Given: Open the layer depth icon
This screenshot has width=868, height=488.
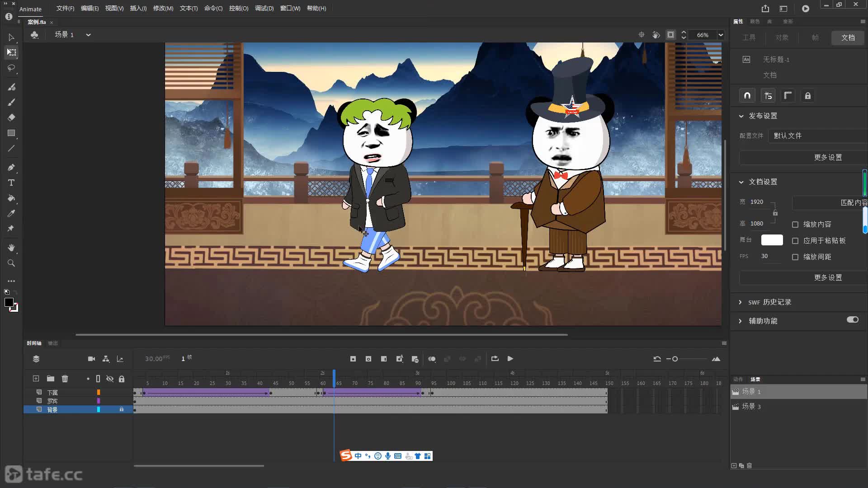Looking at the screenshot, I should [120, 359].
